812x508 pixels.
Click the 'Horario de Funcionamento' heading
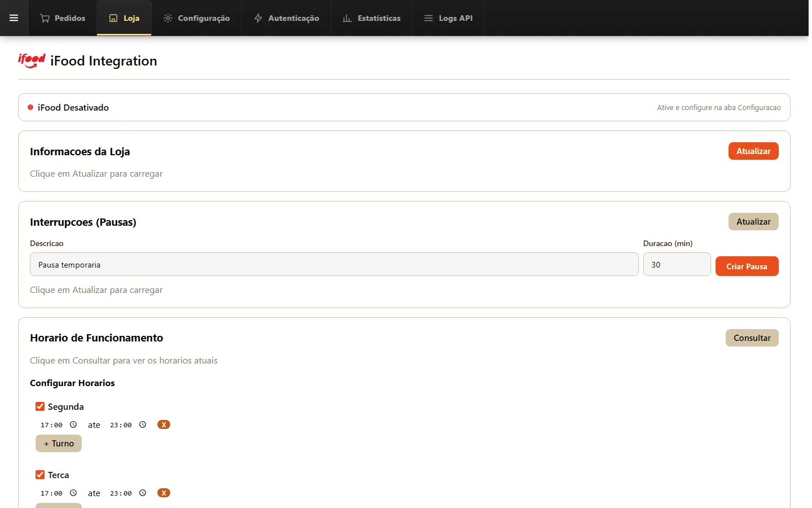point(96,338)
